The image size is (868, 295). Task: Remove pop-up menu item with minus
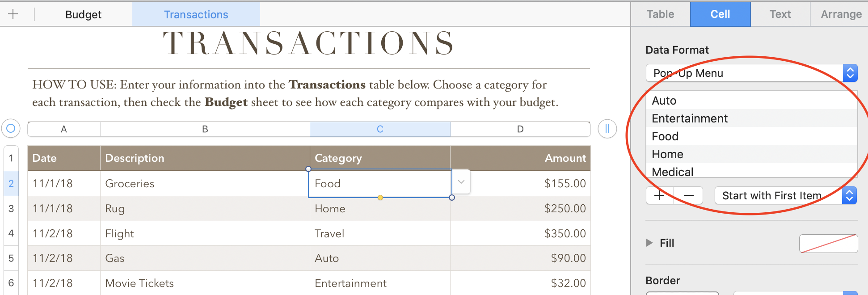688,195
